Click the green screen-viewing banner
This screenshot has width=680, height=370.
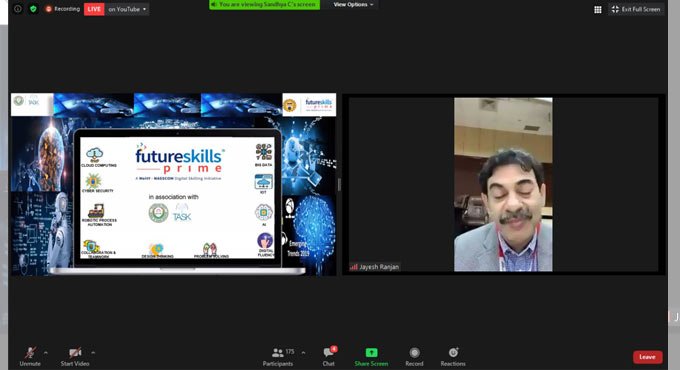[265, 4]
